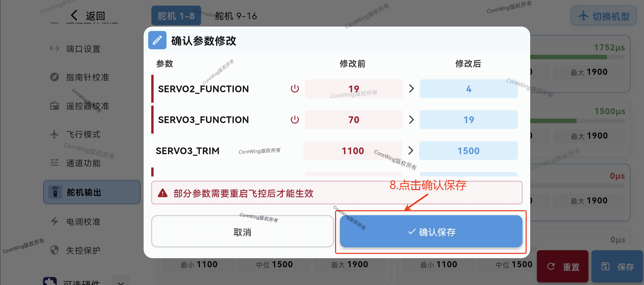Click the airplane icon for 飞行模式
Viewport: 644px width, 285px height.
[x=54, y=134]
